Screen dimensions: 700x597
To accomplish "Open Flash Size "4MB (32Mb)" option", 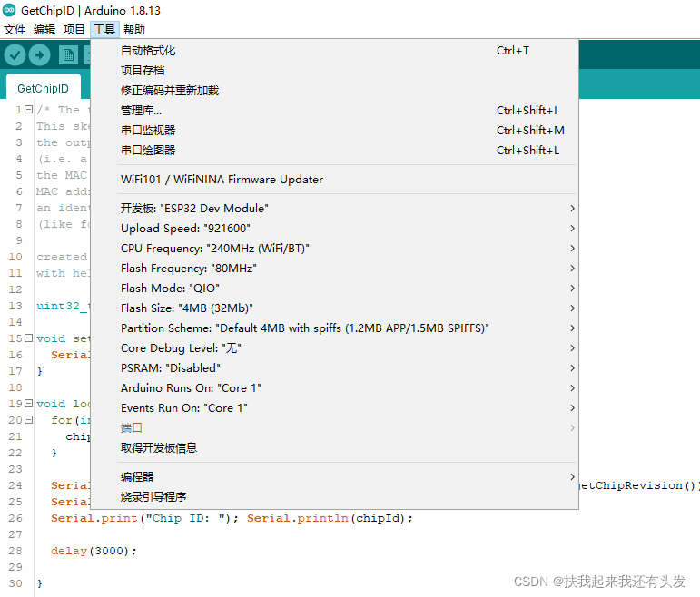I will [335, 308].
